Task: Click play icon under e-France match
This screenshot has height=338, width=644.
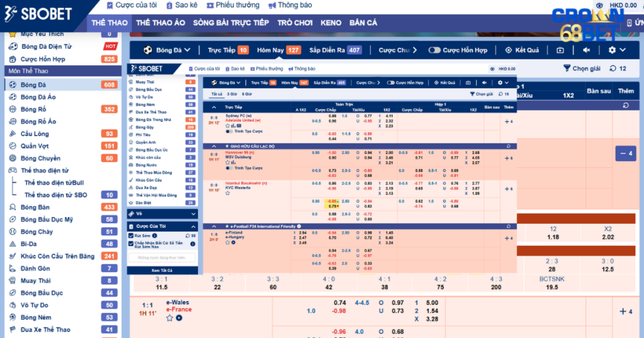Action: 179,319
